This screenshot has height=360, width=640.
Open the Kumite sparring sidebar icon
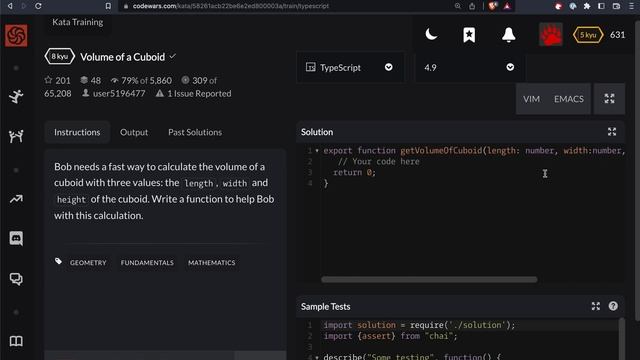pos(16,136)
